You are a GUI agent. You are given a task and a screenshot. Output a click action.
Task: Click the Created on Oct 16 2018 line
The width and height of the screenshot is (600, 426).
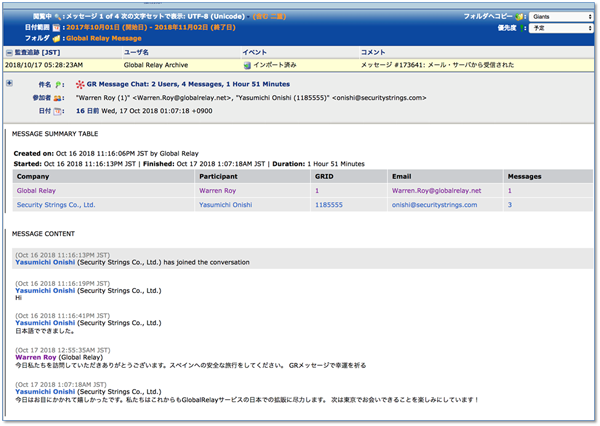(106, 153)
